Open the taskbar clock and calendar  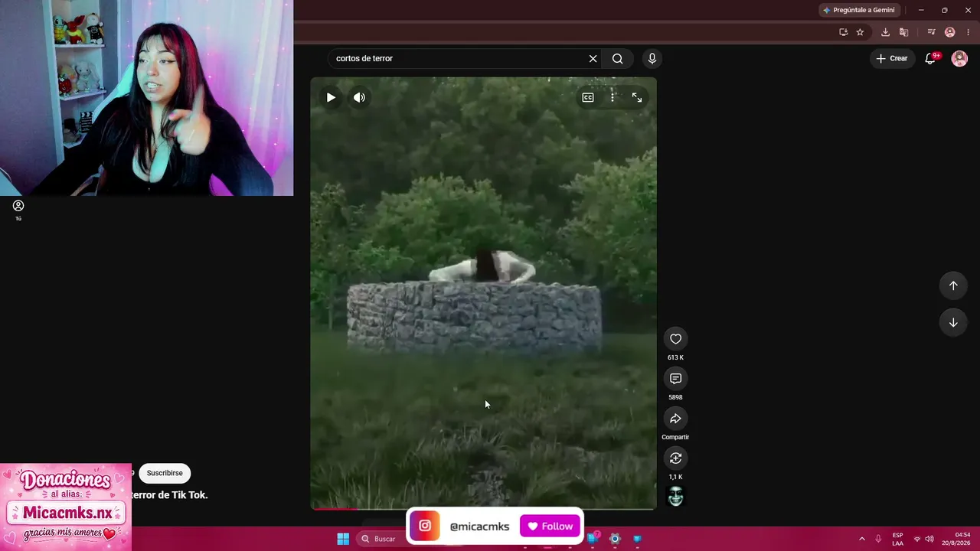957,539
